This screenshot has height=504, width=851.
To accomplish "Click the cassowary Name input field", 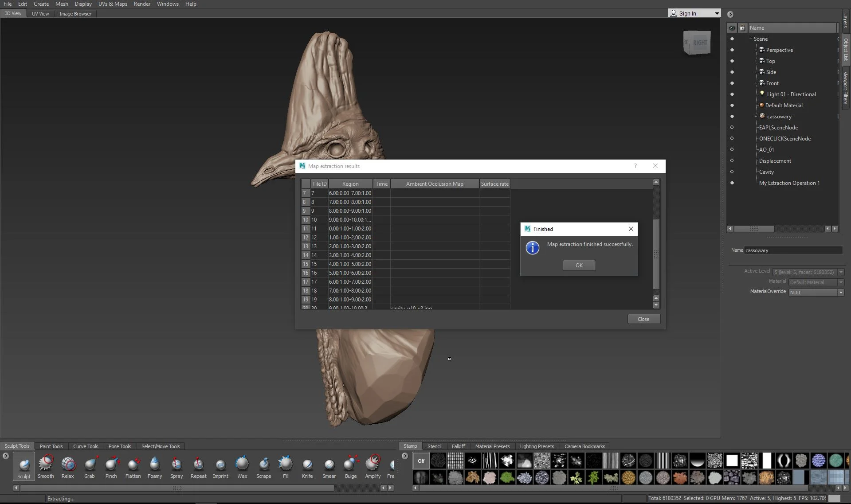I will tap(793, 250).
